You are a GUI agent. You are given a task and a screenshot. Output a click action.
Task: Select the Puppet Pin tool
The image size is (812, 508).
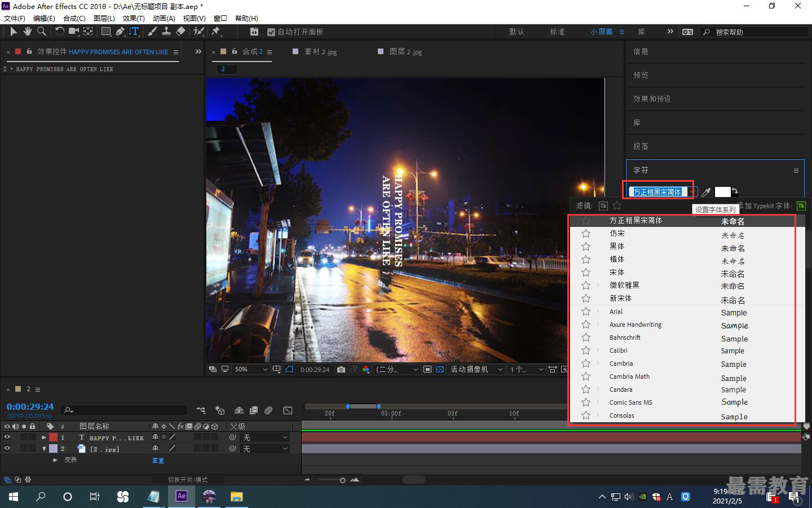pos(215,32)
